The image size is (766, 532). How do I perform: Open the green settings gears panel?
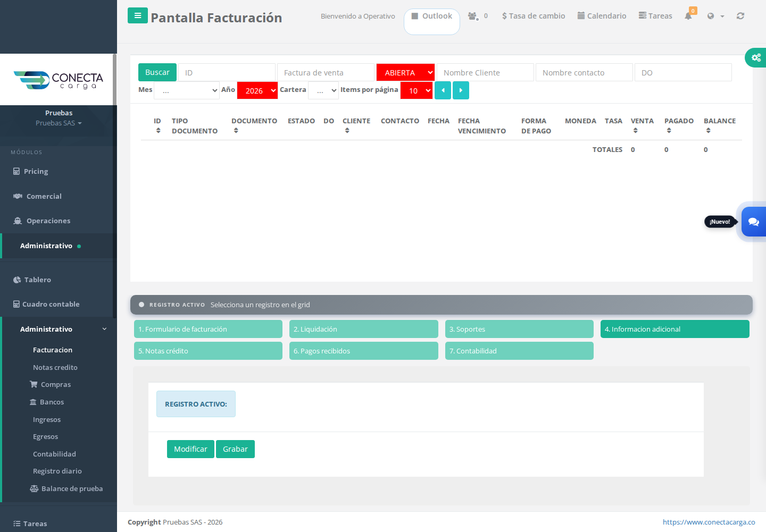pos(756,57)
